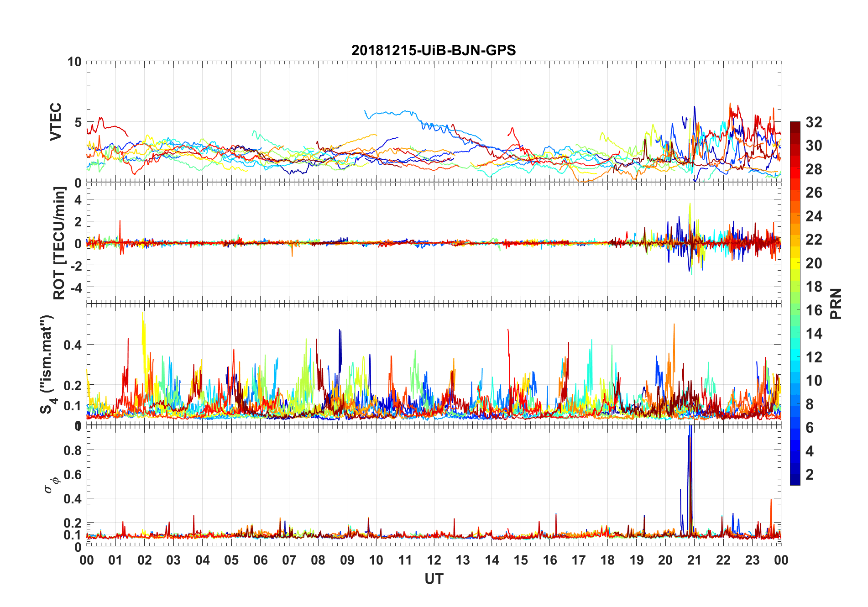868x607 pixels.
Task: Select the S4 ("ism.mat") axis label
Action: point(47,364)
